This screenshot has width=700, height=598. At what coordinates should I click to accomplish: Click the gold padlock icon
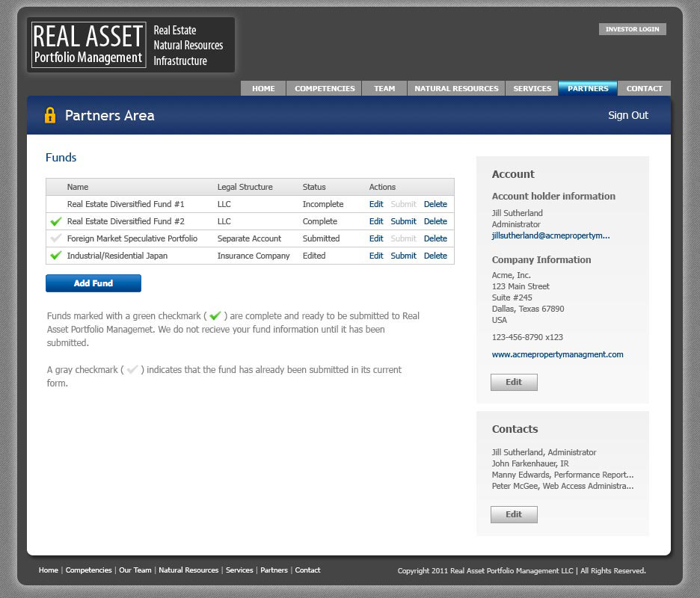pos(50,115)
